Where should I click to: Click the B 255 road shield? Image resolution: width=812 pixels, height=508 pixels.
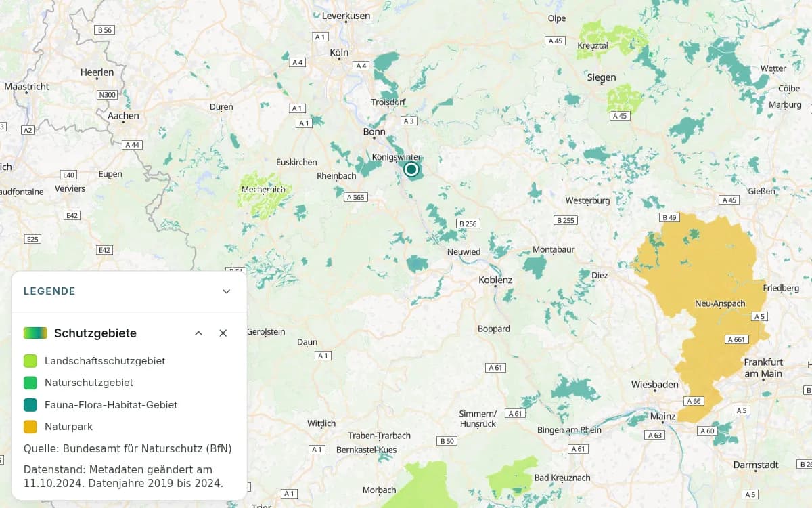[x=565, y=220]
